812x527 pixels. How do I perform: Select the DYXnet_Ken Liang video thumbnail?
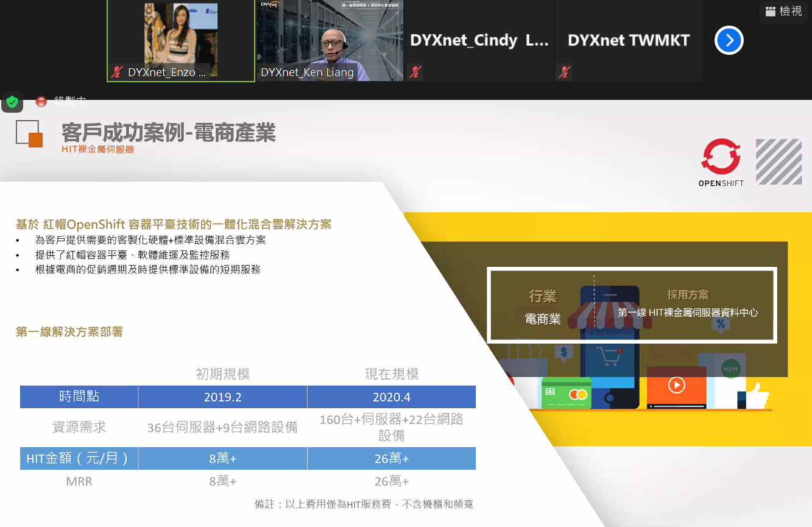pos(330,41)
